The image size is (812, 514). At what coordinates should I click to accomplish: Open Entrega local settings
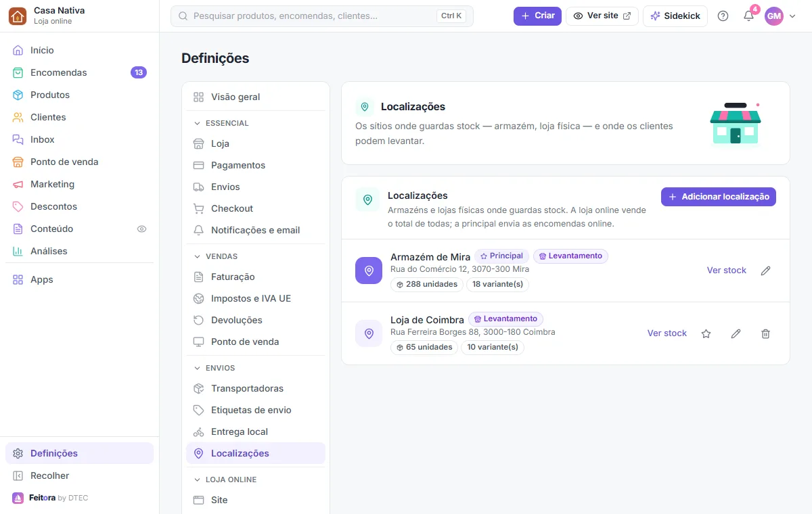coord(256,431)
